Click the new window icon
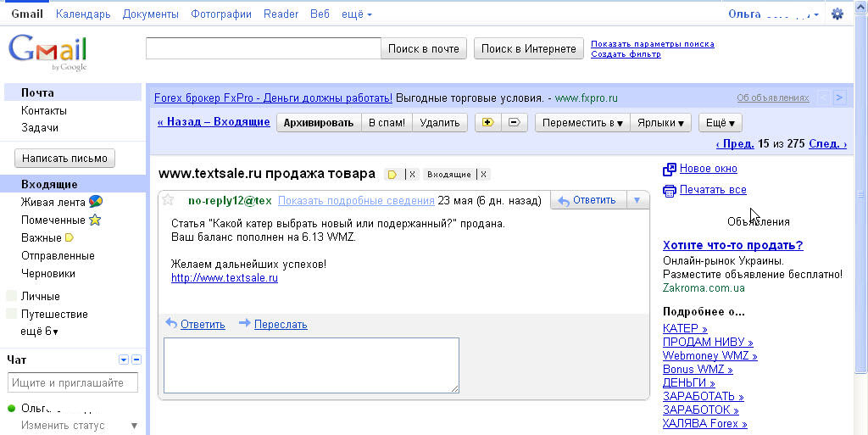Screen dimensions: 868x435 coord(670,169)
